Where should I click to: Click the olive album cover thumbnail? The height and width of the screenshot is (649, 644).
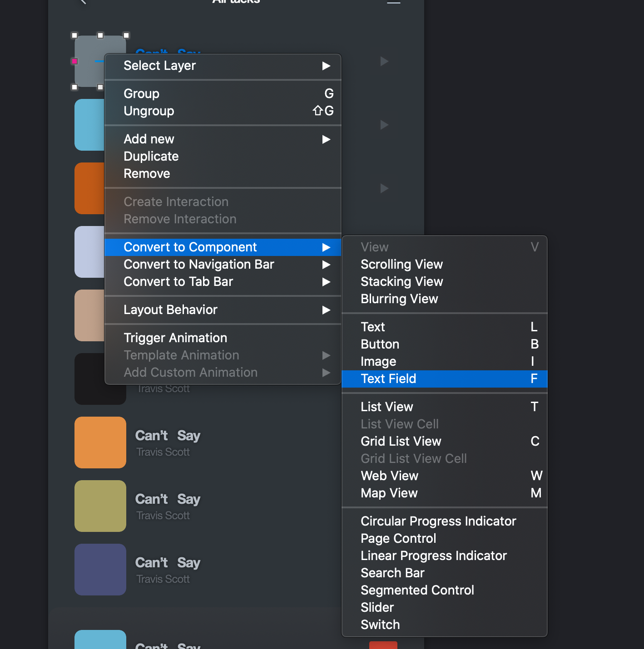click(100, 506)
